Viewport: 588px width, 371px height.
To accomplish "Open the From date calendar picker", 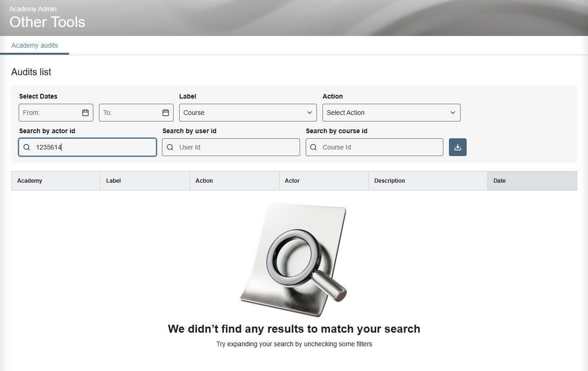I will pyautogui.click(x=85, y=112).
